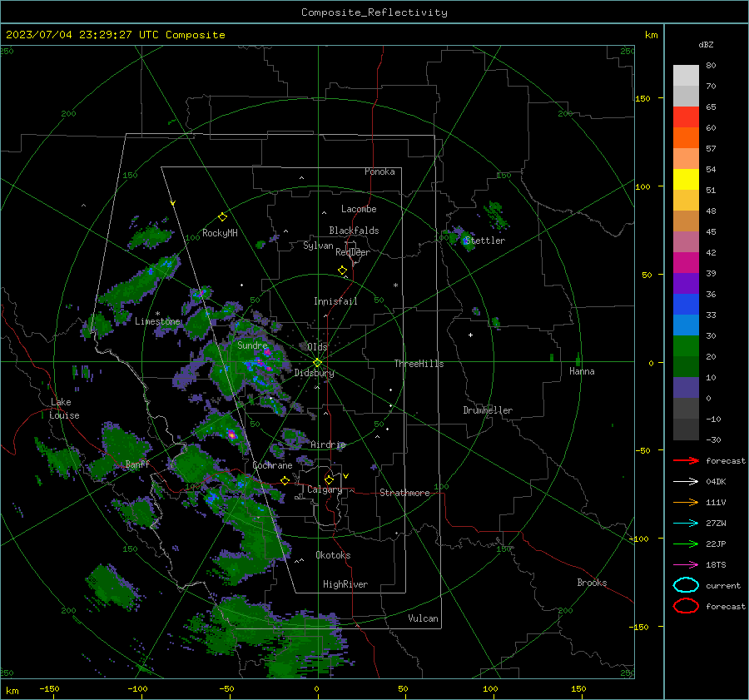The image size is (749, 700).
Task: Click the white 04DK arrow icon
Action: (x=686, y=482)
